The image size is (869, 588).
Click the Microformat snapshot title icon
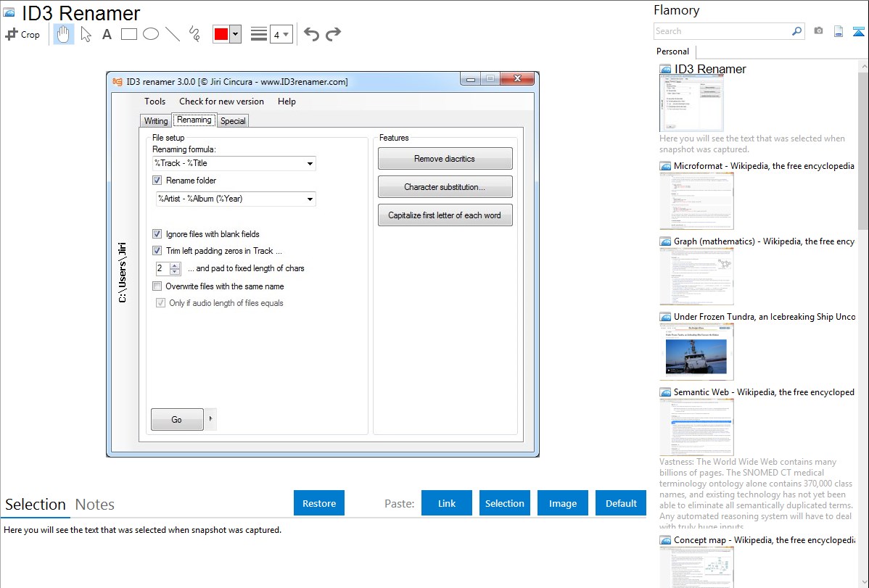[665, 166]
